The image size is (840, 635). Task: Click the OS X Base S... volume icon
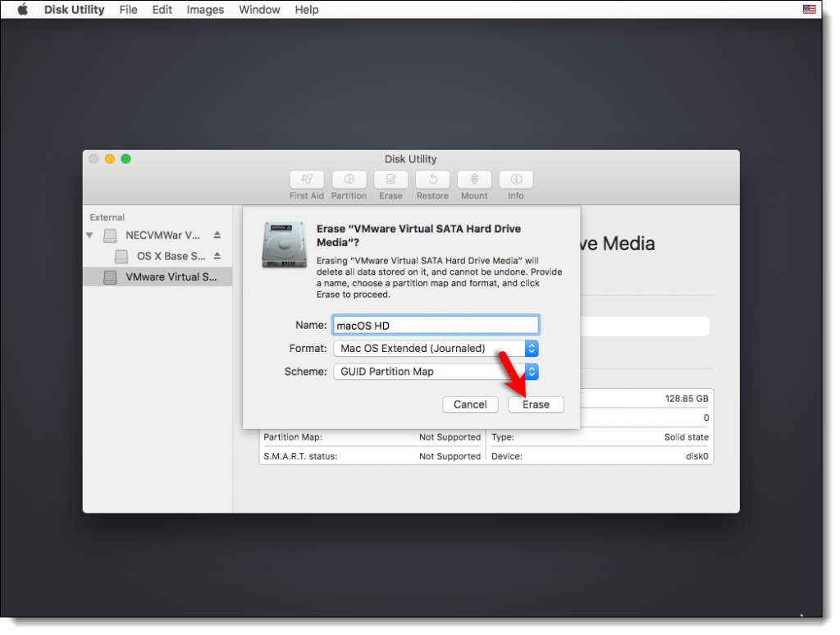click(121, 256)
